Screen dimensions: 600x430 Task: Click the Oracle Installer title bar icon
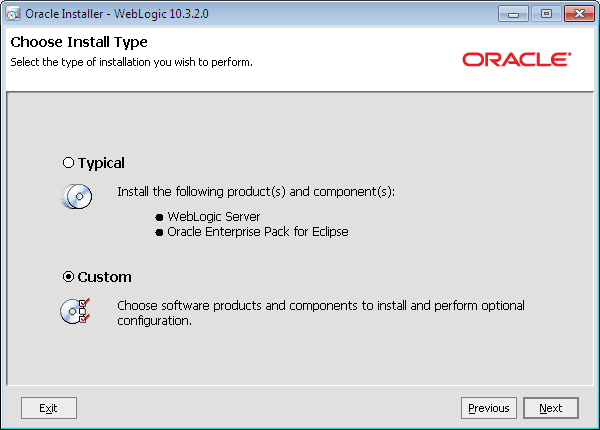13,14
